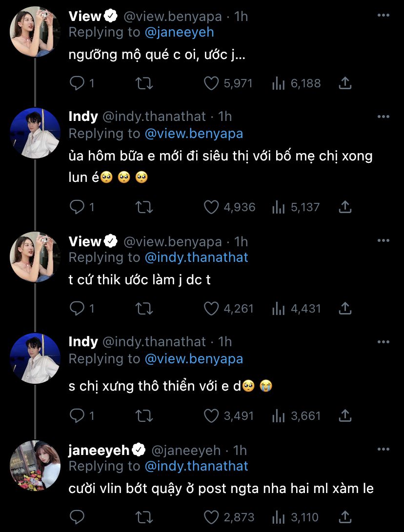Image resolution: width=404 pixels, height=532 pixels.
Task: Like janeeyeh's reply with 2,873 likes
Action: pos(211,517)
